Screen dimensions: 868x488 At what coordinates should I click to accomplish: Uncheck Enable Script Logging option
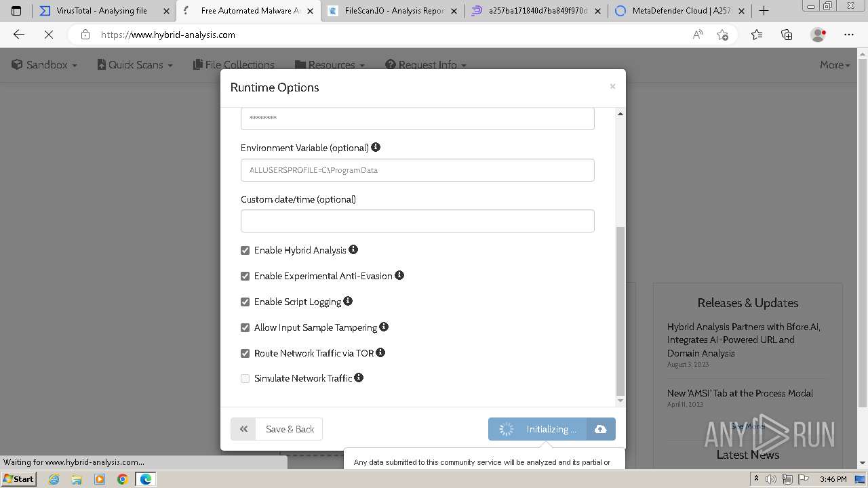[245, 302]
